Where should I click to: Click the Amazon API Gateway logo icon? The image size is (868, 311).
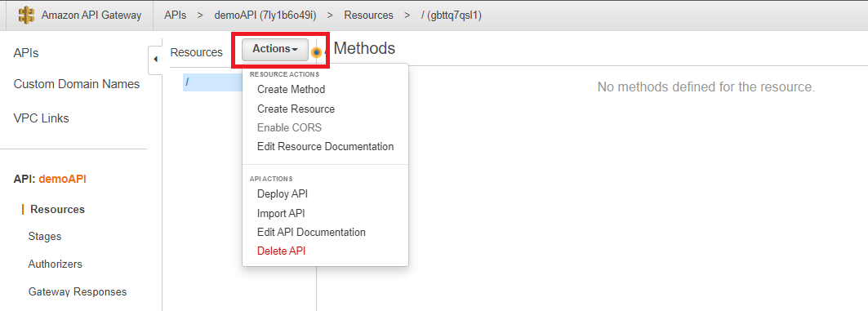26,16
